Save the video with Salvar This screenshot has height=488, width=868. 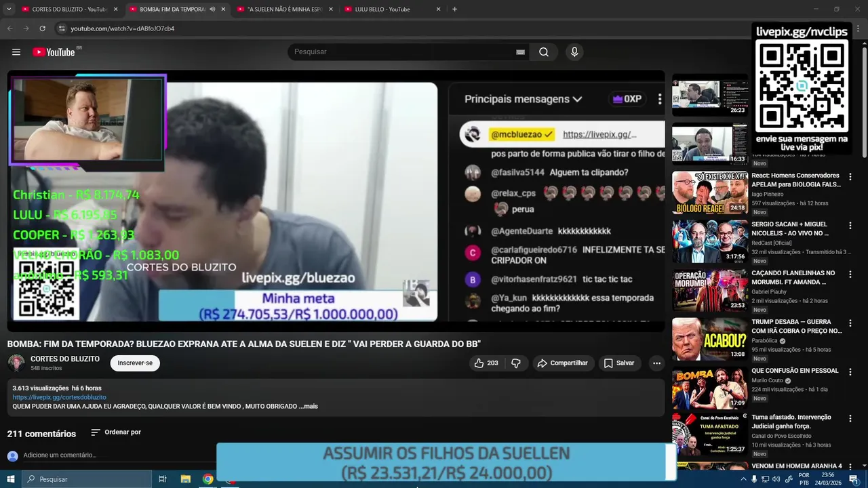tap(619, 363)
